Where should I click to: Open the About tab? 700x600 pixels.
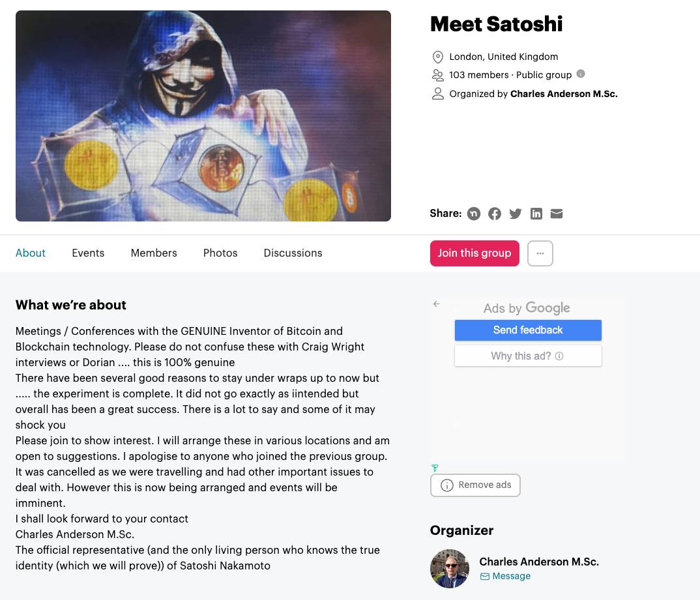[31, 253]
